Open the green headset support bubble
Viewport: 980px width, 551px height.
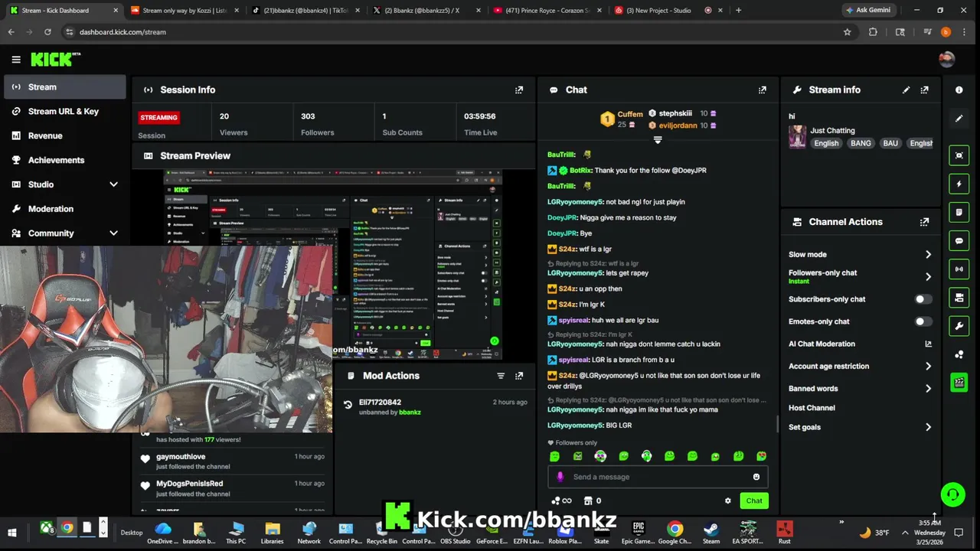952,494
